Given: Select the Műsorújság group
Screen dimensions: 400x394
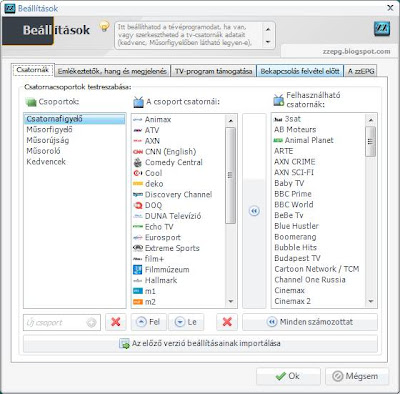Looking at the screenshot, I should pyautogui.click(x=75, y=140).
